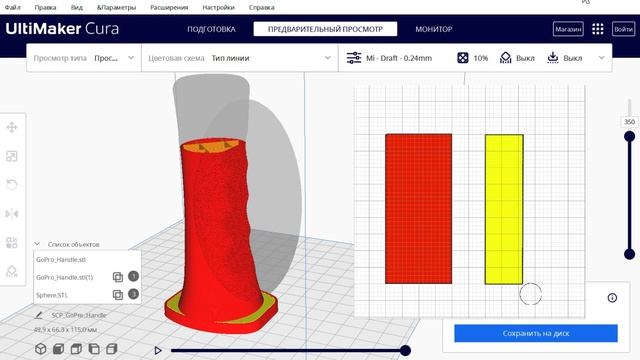Open the Просмотр типа dropdown
The height and width of the screenshot is (360, 640).
click(84, 58)
